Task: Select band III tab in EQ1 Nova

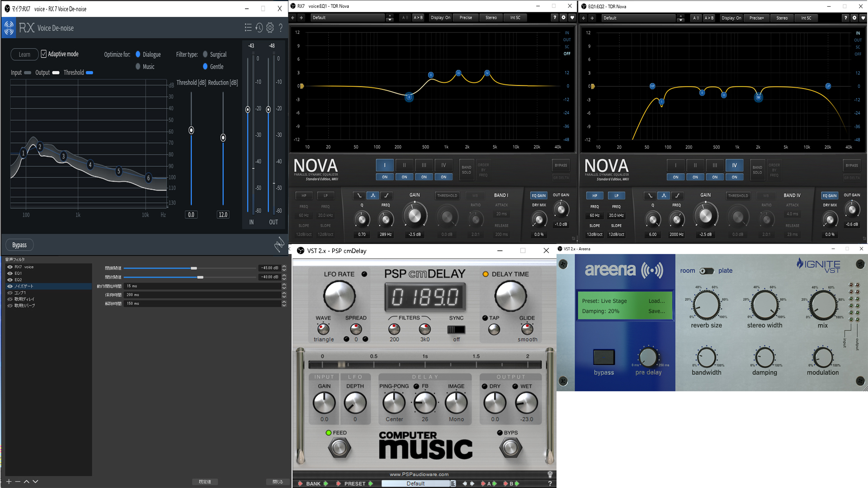Action: (424, 165)
